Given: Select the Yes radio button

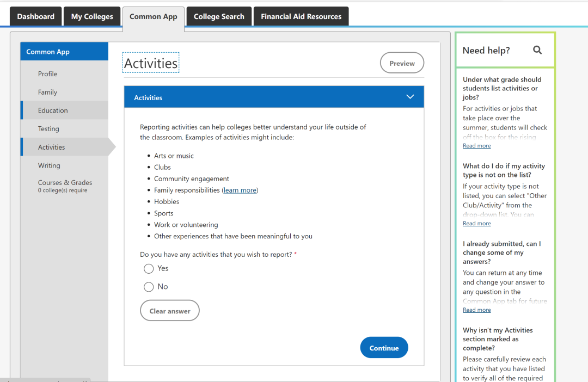Looking at the screenshot, I should click(x=149, y=268).
